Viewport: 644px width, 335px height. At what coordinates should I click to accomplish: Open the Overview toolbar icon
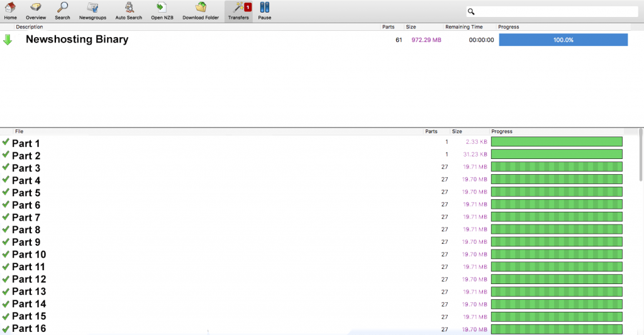point(36,11)
